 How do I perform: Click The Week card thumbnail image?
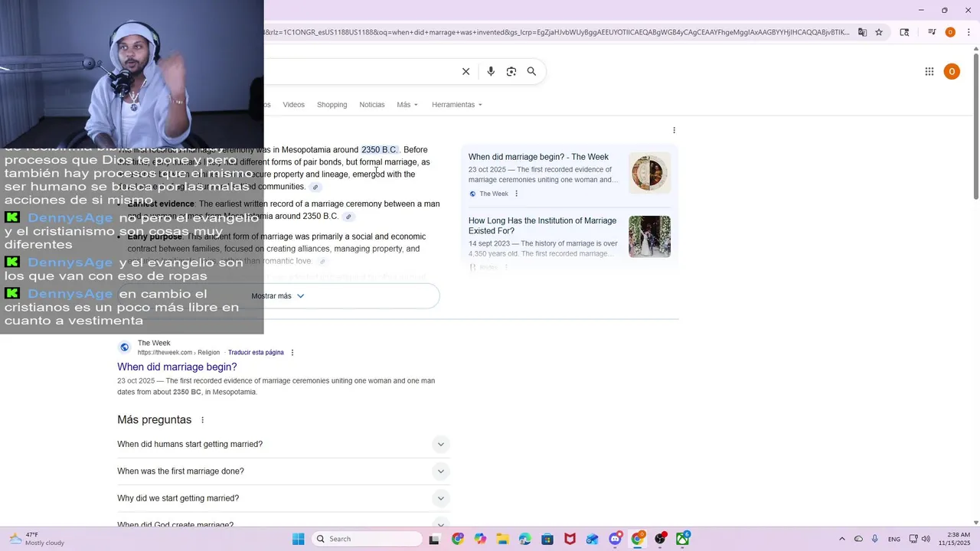pyautogui.click(x=649, y=173)
